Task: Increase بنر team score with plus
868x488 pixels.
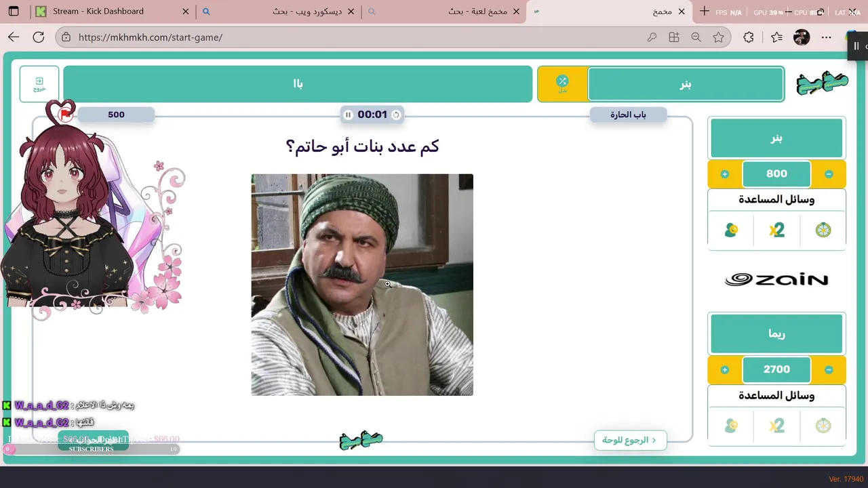Action: click(724, 174)
